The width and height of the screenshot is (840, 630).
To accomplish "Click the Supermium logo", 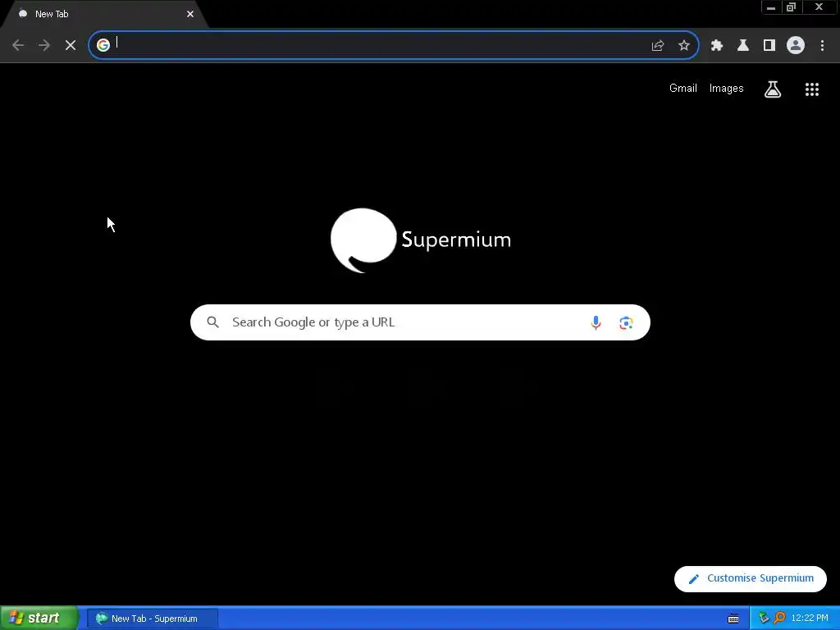I will (x=421, y=240).
